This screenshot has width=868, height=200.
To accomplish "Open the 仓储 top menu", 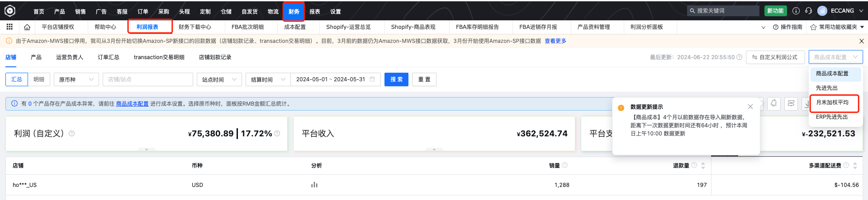I will coord(226,11).
